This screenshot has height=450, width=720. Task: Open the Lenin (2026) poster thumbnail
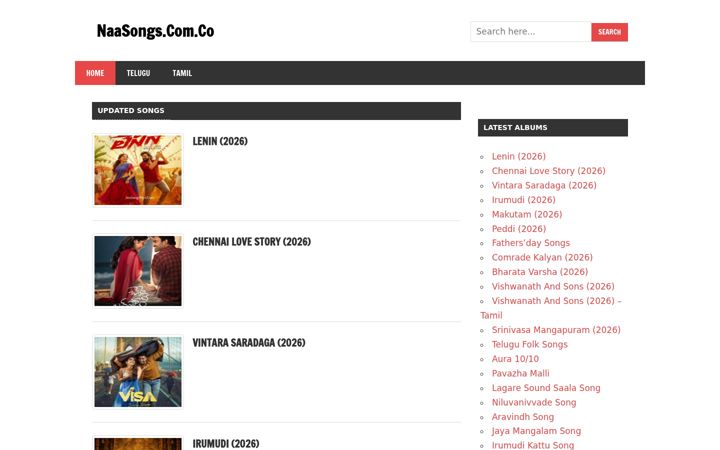coord(138,170)
